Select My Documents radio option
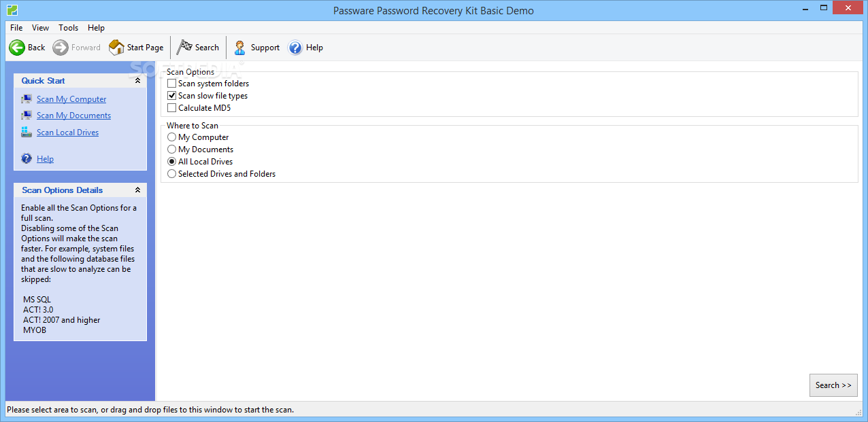Viewport: 868px width, 422px height. (x=172, y=150)
